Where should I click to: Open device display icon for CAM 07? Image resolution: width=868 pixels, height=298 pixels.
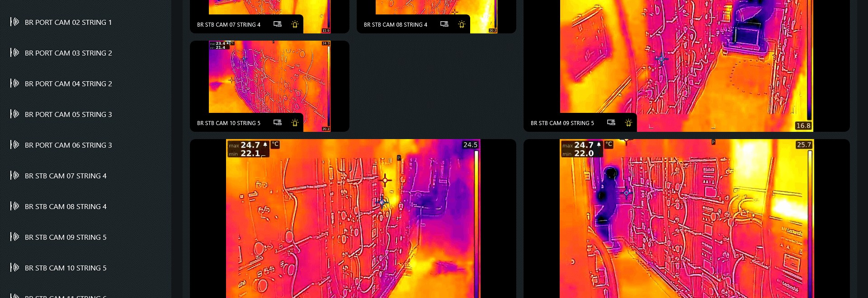click(x=278, y=24)
